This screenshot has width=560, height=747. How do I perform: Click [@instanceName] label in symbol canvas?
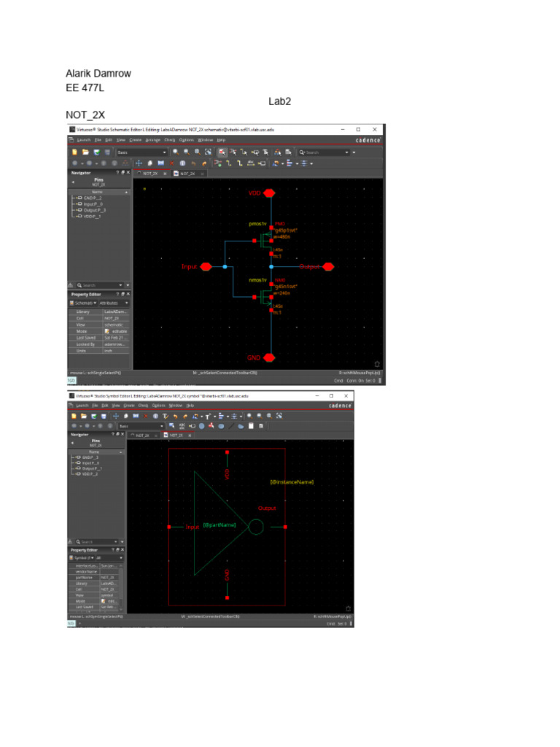tap(292, 482)
